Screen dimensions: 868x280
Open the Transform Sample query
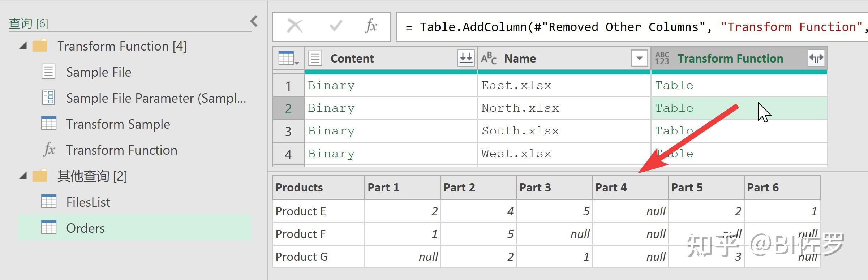coord(118,124)
